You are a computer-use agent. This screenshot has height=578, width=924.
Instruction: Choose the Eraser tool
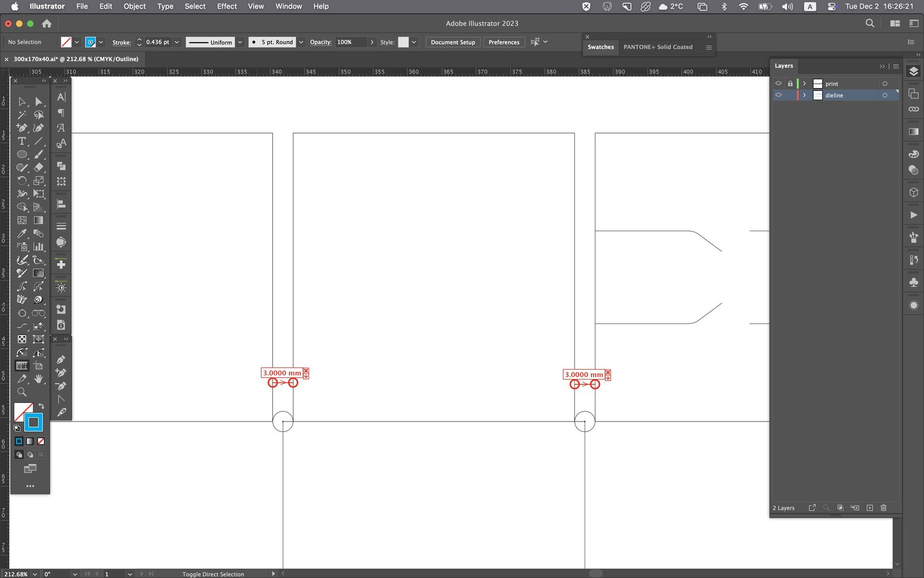[x=39, y=168]
